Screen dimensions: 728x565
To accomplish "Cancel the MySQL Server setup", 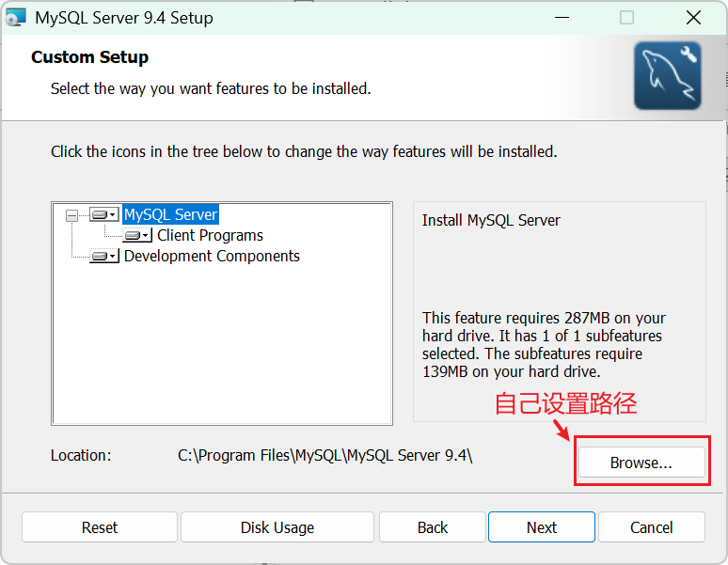I will [x=652, y=527].
